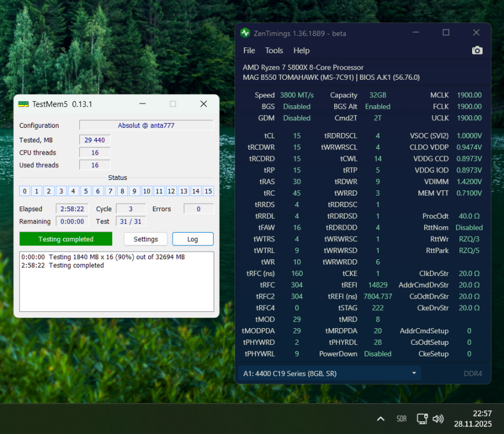Open the taskbar clock and date
504x434 pixels.
473,419
